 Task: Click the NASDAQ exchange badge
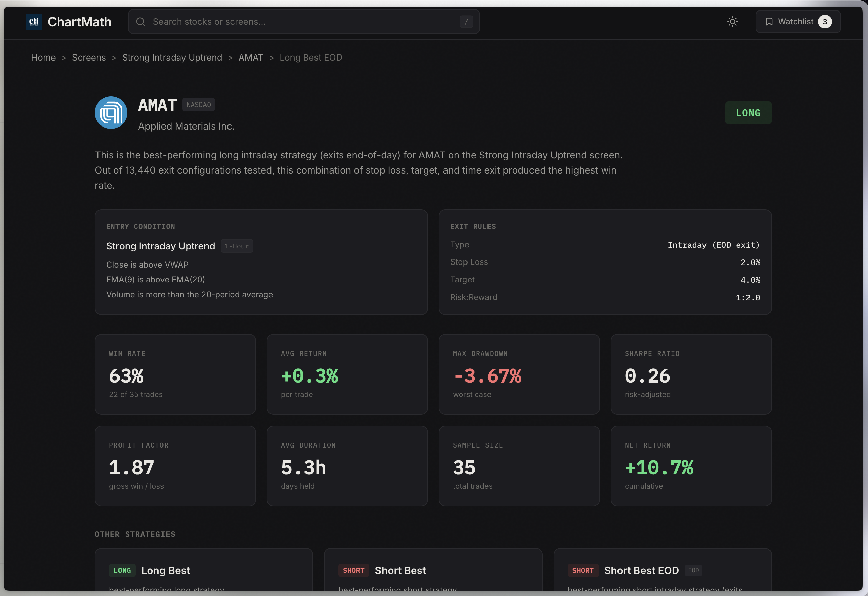pyautogui.click(x=198, y=105)
